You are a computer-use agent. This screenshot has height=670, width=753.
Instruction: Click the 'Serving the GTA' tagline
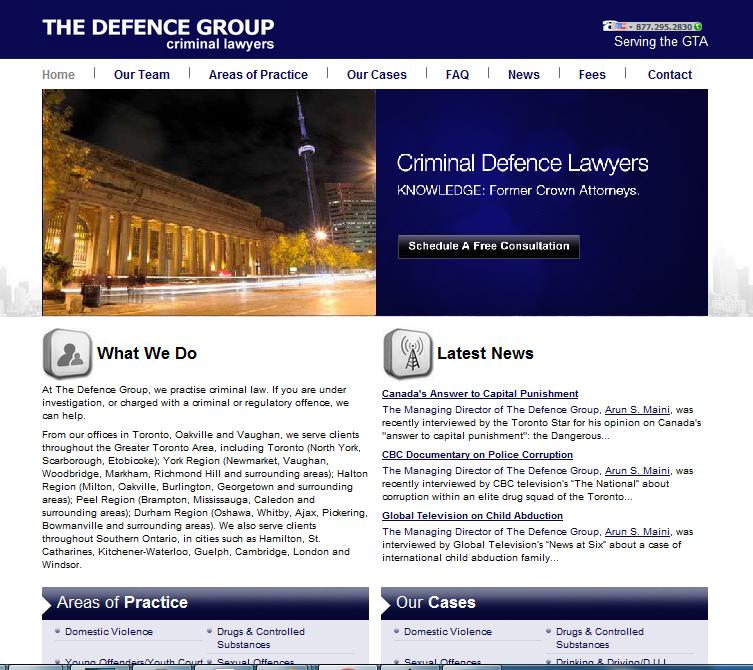pos(661,42)
